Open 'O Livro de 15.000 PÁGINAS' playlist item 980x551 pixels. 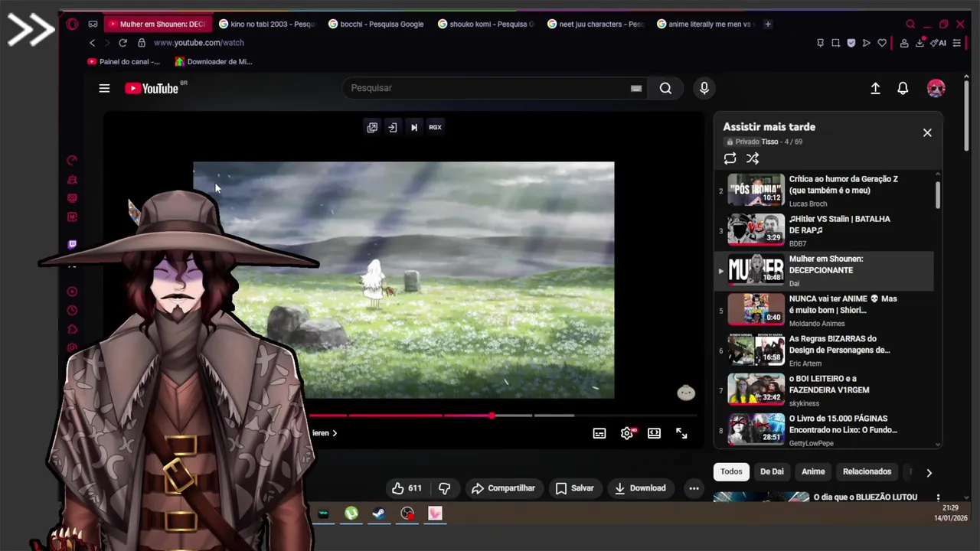pyautogui.click(x=824, y=430)
